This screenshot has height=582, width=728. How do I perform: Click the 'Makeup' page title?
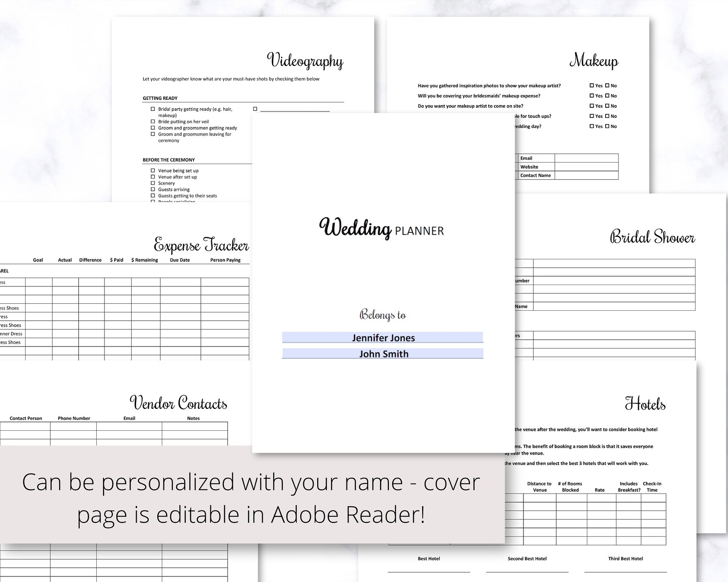[x=594, y=60]
